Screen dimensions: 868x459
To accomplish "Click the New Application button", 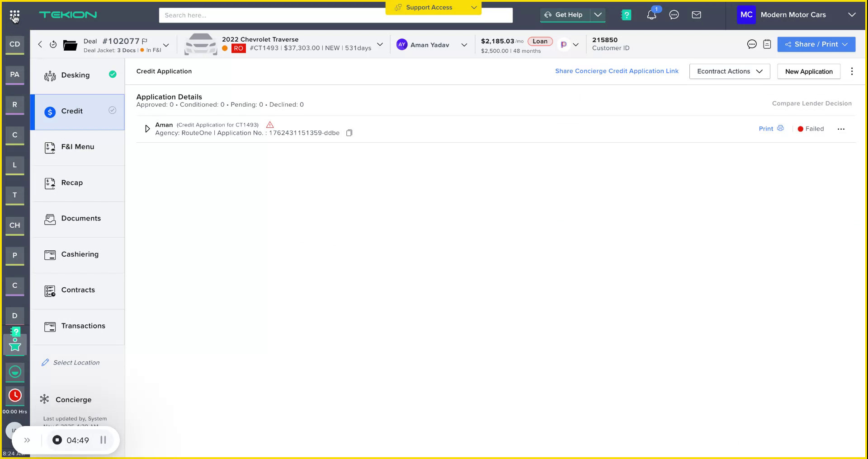I will coord(809,71).
